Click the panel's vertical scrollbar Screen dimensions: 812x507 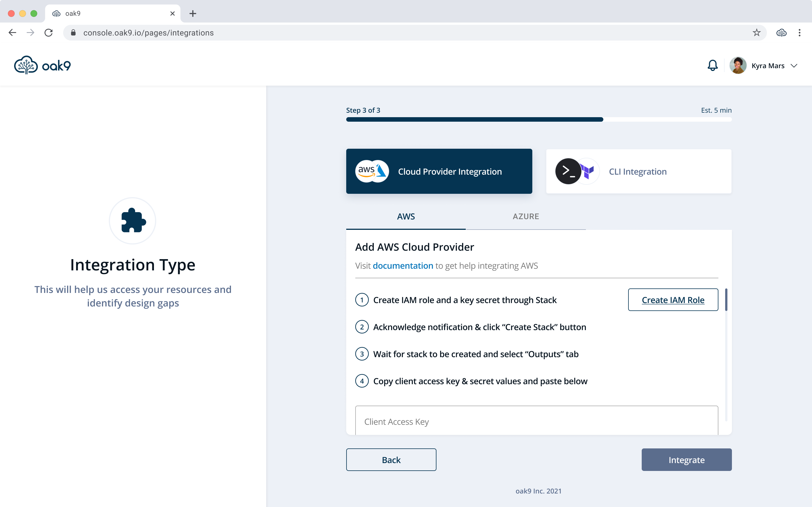point(726,299)
